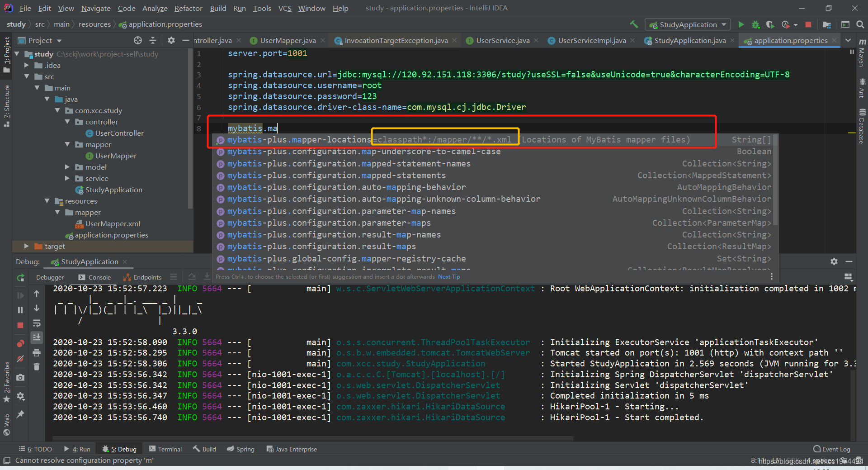Viewport: 868px width, 470px height.
Task: Open Project panel settings gear
Action: click(171, 40)
